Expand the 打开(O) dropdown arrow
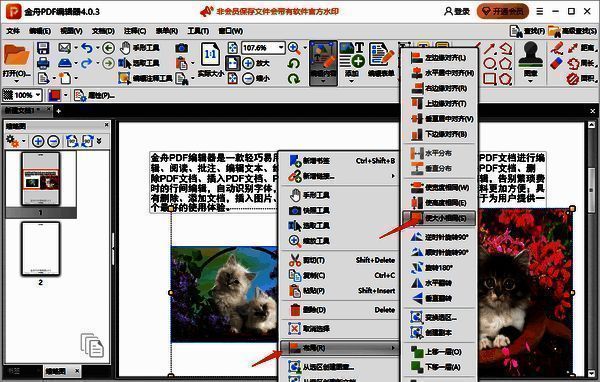The width and height of the screenshot is (600, 382). [x=16, y=81]
